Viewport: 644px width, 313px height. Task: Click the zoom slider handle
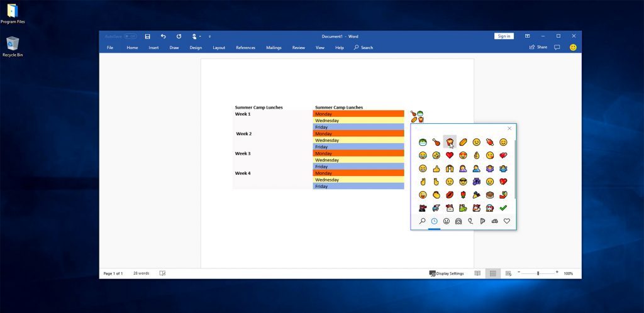coord(538,273)
